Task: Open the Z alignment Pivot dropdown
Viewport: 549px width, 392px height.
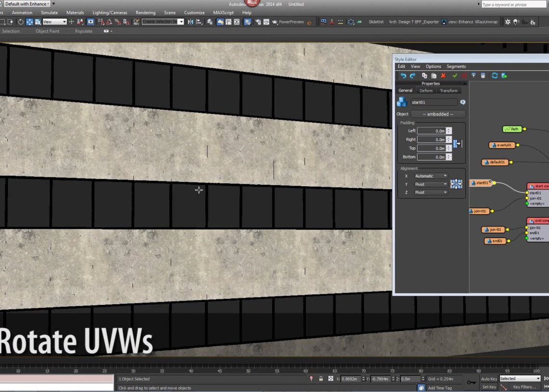Action: point(431,192)
